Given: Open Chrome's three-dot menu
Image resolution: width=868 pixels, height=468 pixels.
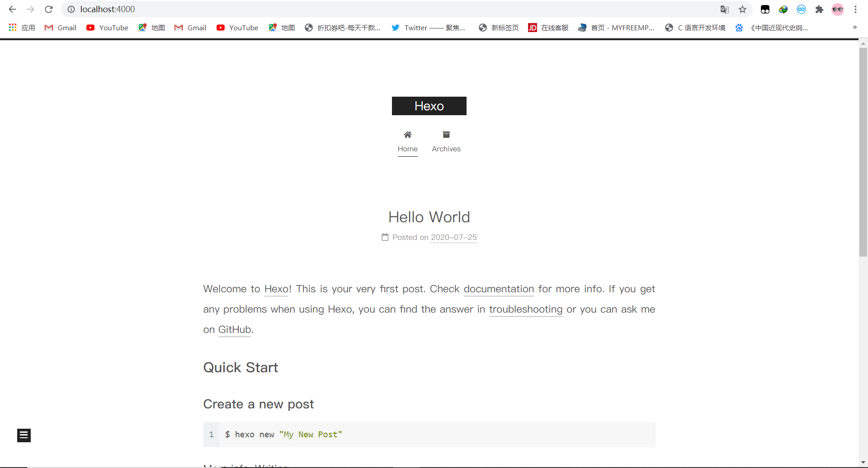Looking at the screenshot, I should point(855,9).
